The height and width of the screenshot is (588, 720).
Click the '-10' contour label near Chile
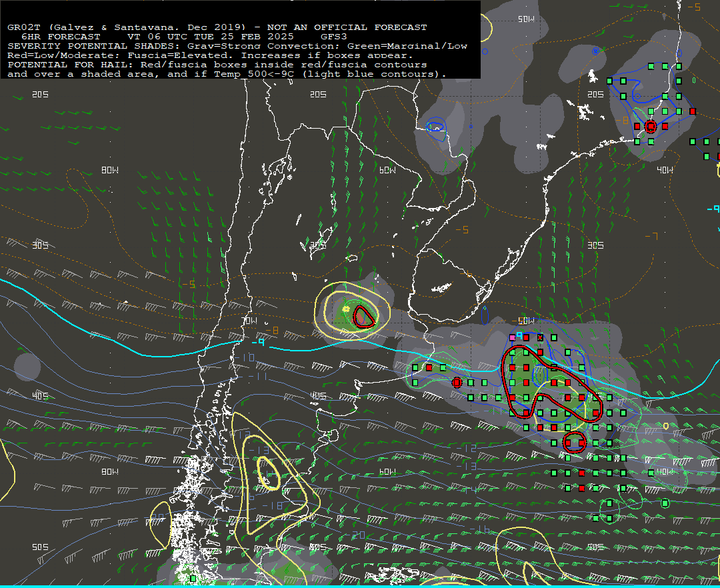tap(245, 357)
